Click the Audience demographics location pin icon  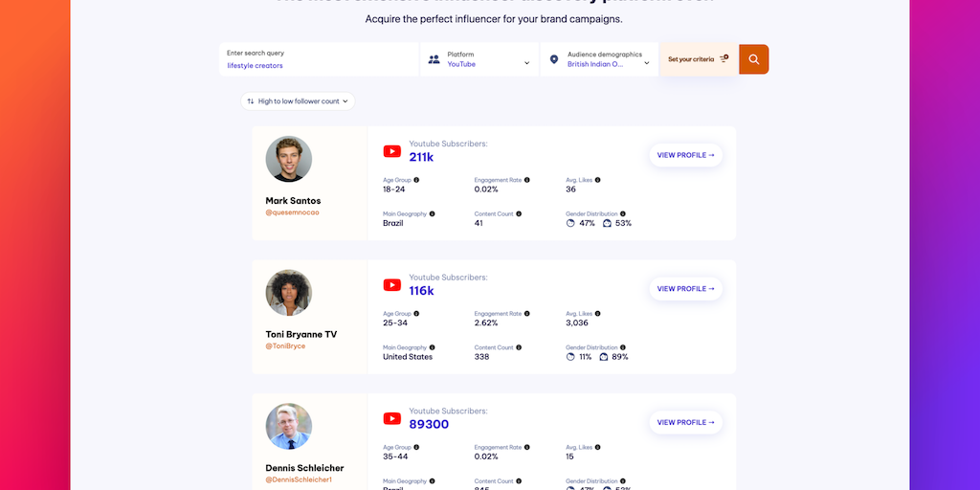point(553,59)
